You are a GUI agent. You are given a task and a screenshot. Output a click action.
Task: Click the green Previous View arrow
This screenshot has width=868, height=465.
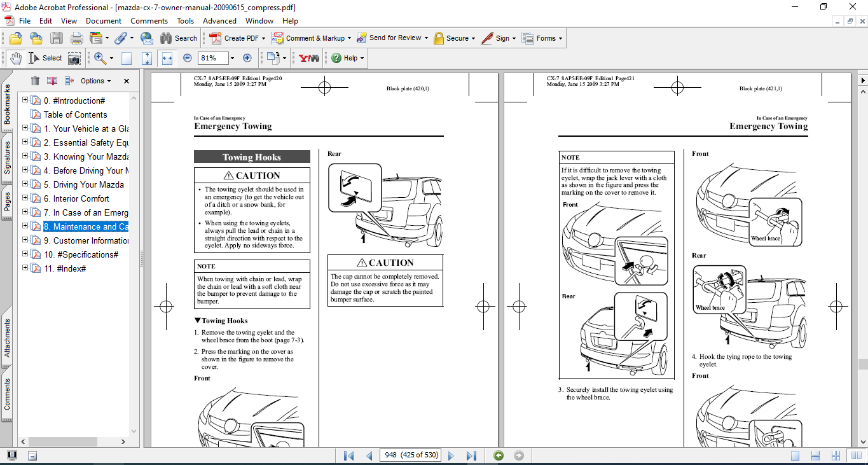coord(499,455)
